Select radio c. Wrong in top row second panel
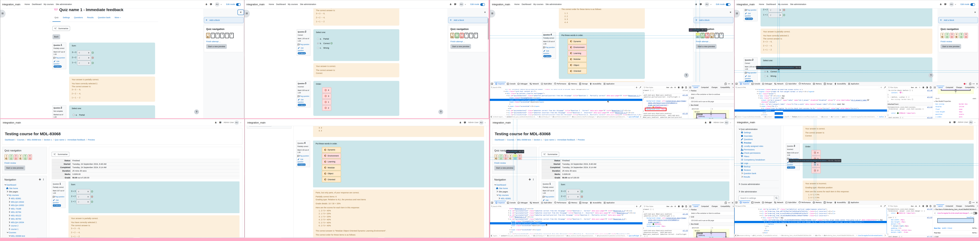The image size is (980, 241). (318, 48)
